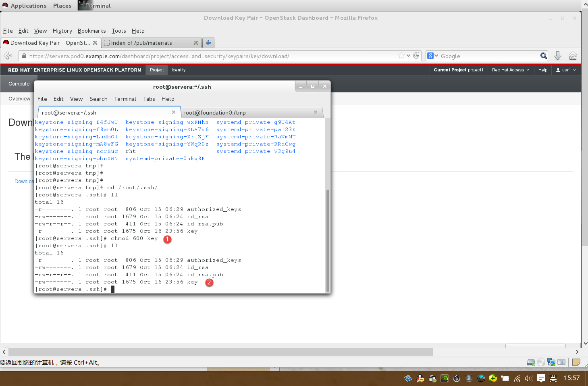588x386 pixels.
Task: Click the horizontal scrollbar at the bottom
Action: pyautogui.click(x=220, y=352)
